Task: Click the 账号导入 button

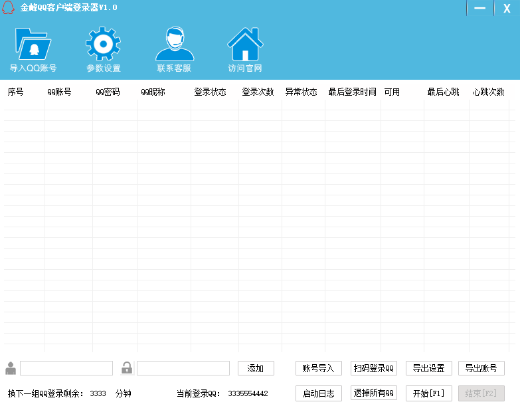Action: [x=318, y=368]
